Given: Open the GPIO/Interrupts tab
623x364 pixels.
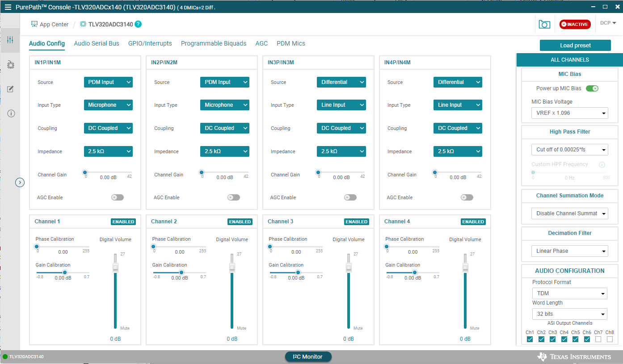Looking at the screenshot, I should point(150,43).
